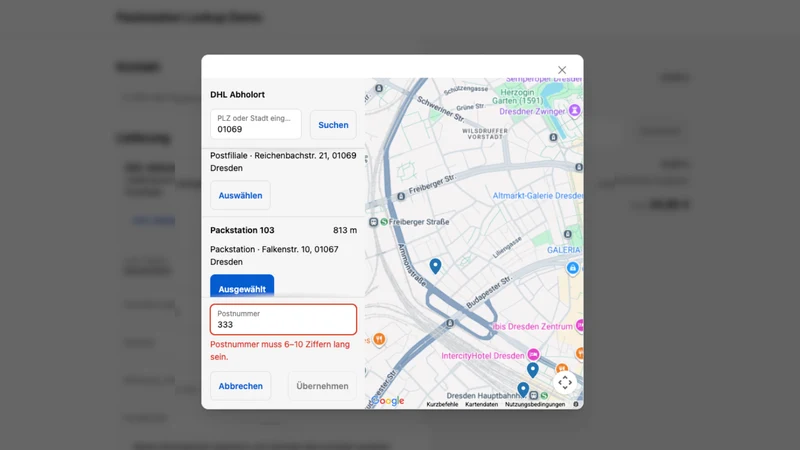
Task: Click the tram stop icon on Budapester Str. bridge
Action: point(449,323)
